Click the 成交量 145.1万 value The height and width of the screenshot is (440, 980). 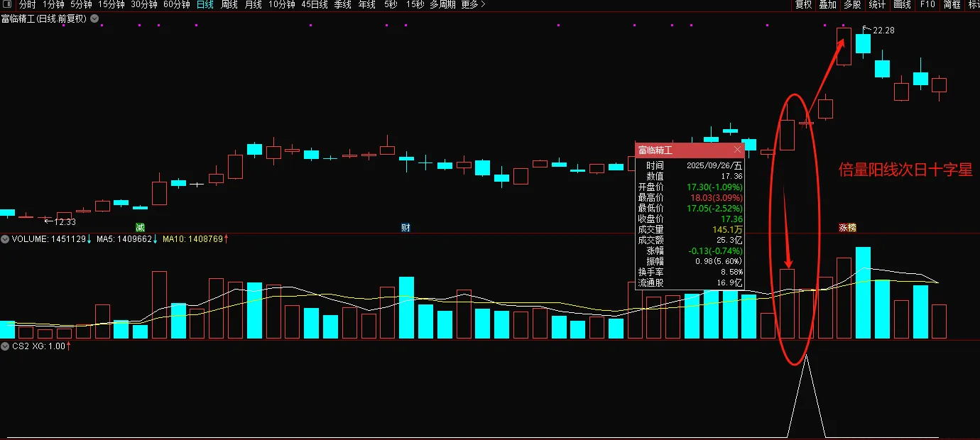click(726, 229)
